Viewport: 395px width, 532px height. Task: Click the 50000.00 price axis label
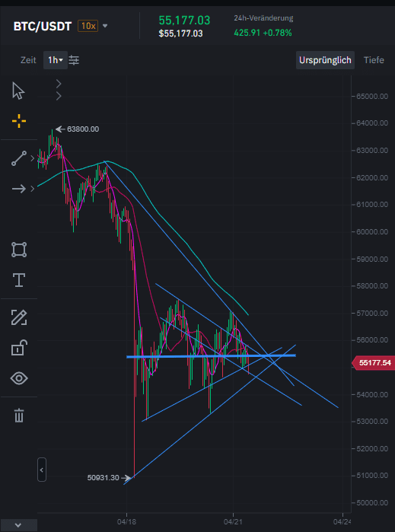(x=372, y=502)
